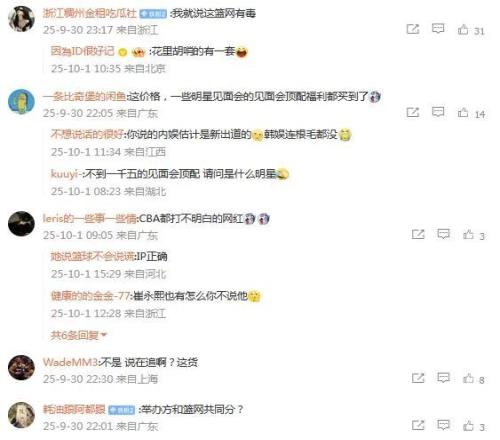This screenshot has width=500, height=440.
Task: Open 健康的的金金-77 profile link
Action: point(90,296)
